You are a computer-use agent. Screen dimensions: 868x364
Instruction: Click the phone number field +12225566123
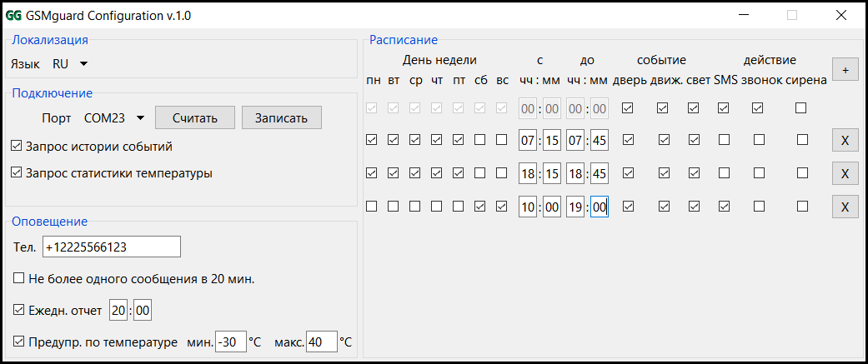pos(111,247)
